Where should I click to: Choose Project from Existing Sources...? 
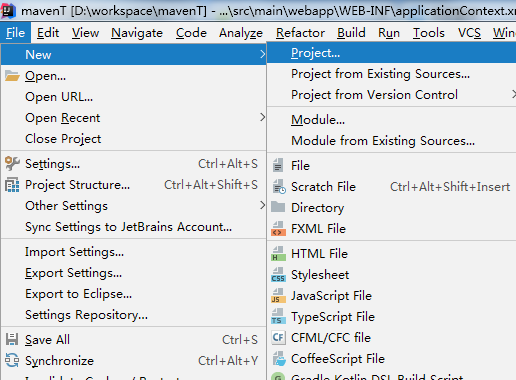tap(392, 74)
